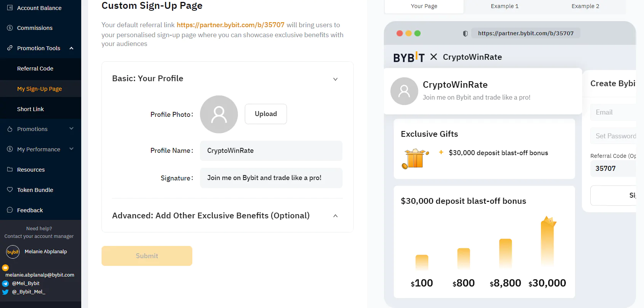Click the $800 bonus bar
The image size is (644, 308).
coord(464,259)
